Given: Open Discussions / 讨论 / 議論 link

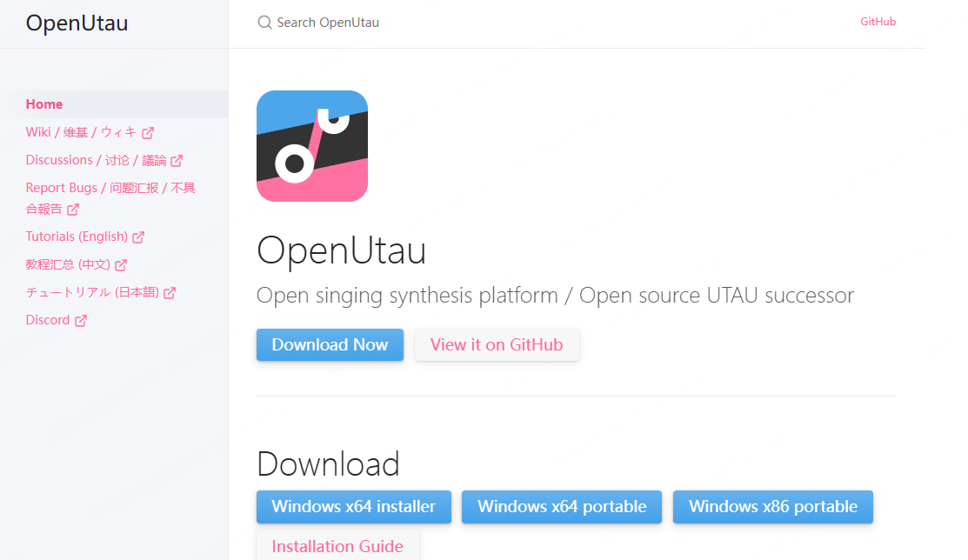Looking at the screenshot, I should [x=103, y=160].
